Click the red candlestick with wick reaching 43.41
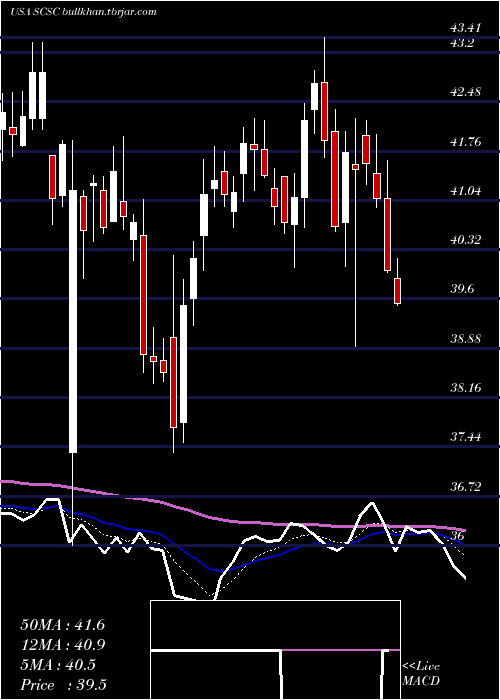The image size is (500, 700). click(325, 111)
